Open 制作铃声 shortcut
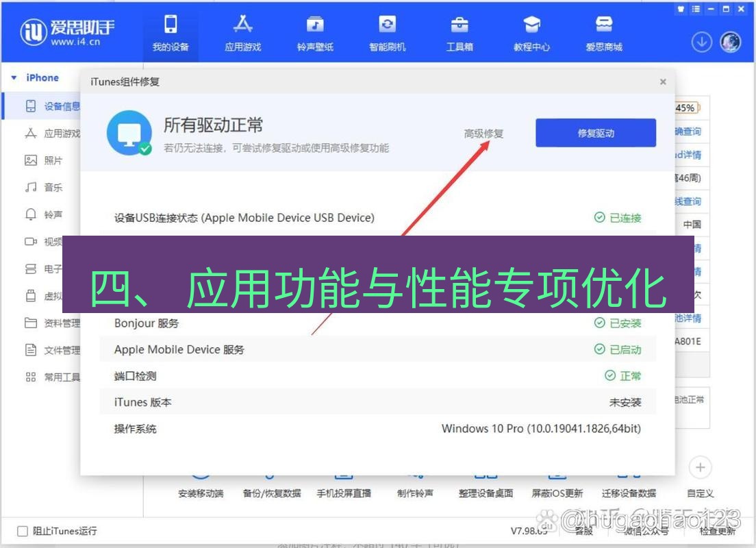This screenshot has width=756, height=548. click(415, 493)
